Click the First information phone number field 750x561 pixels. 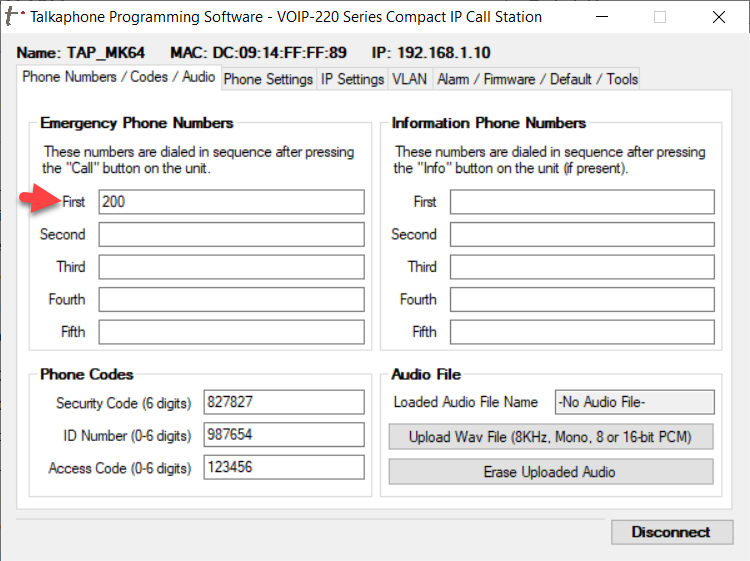pos(582,202)
